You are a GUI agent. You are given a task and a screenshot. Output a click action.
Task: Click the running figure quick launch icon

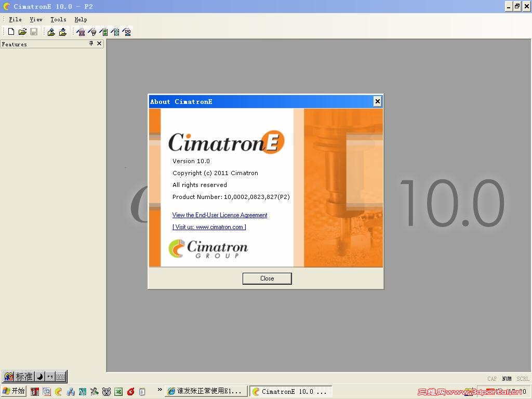(x=95, y=392)
